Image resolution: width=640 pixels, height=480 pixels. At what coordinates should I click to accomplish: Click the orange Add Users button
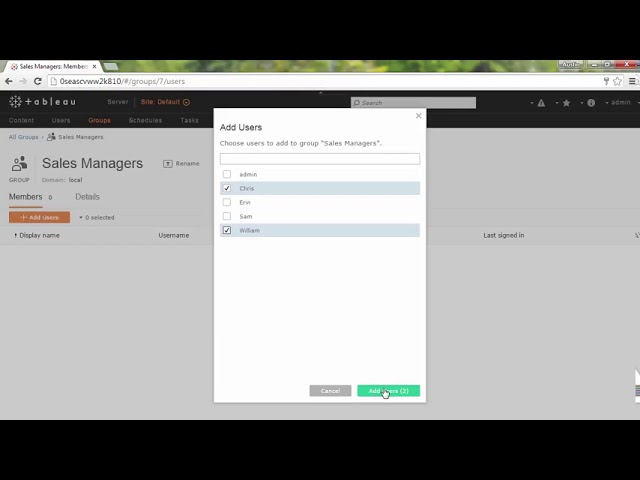click(x=39, y=218)
